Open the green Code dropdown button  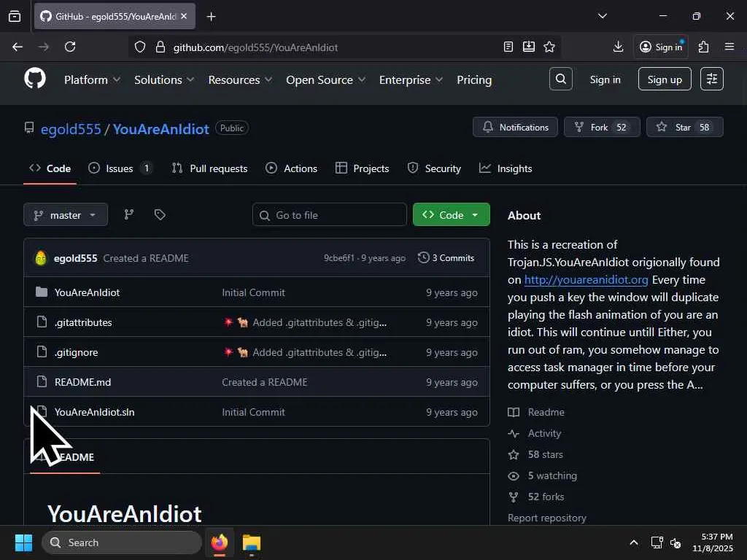click(x=451, y=215)
